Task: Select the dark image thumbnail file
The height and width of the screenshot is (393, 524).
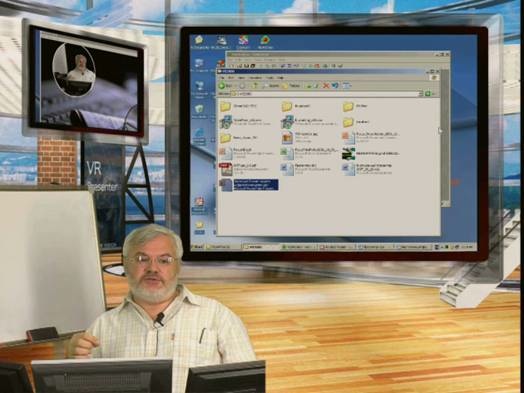Action: (x=348, y=153)
